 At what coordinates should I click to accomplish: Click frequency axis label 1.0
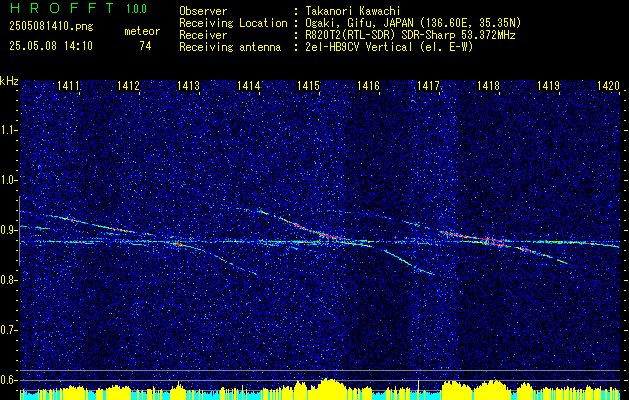(x=9, y=180)
